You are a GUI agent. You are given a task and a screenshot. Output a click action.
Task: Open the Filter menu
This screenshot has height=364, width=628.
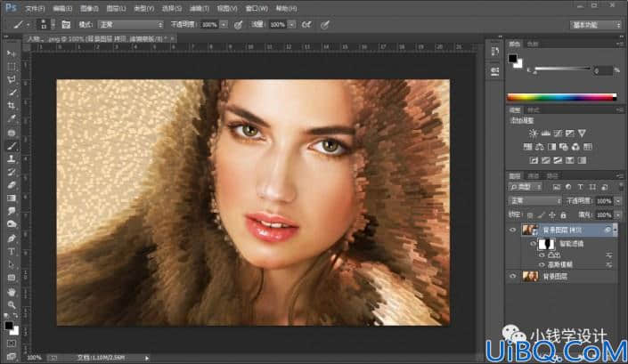point(199,8)
